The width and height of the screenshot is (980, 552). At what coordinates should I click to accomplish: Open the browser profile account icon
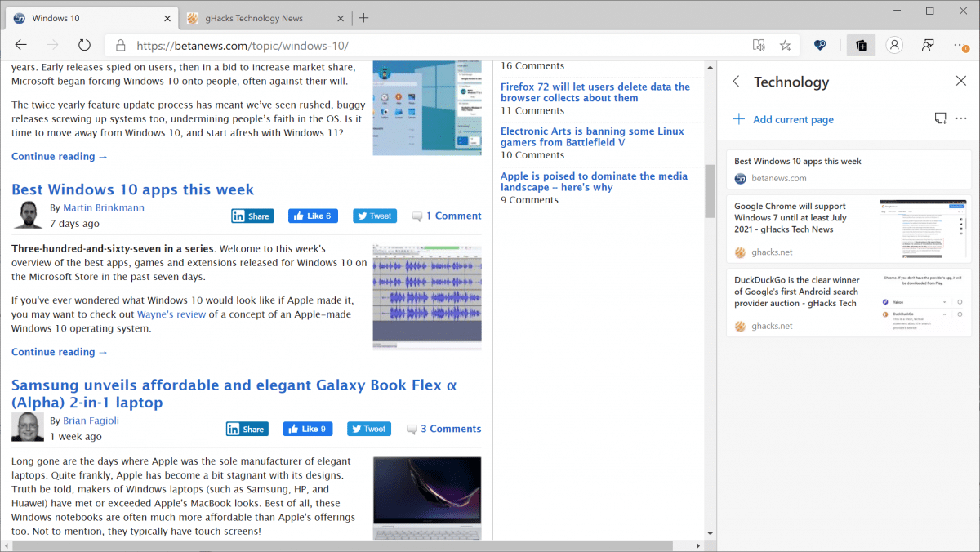[x=895, y=45]
